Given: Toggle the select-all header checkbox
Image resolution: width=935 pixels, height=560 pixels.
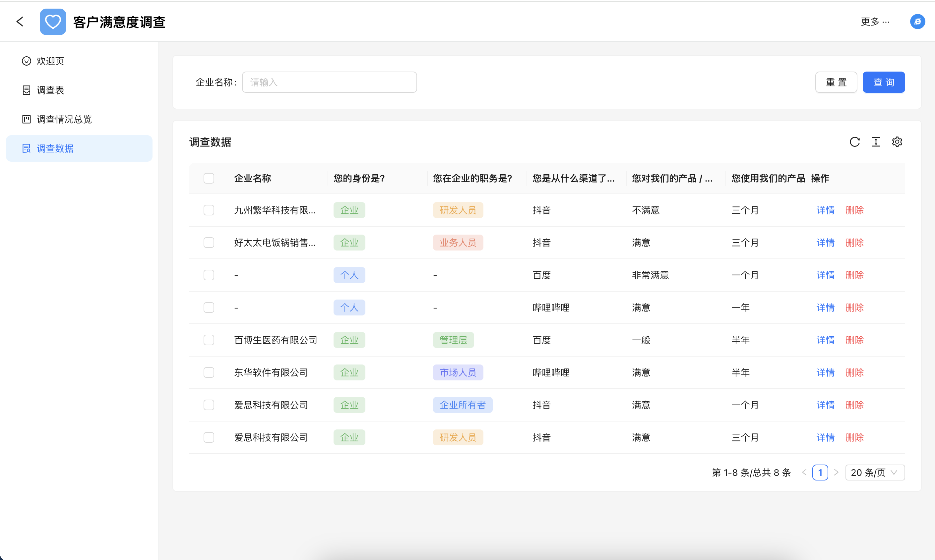Looking at the screenshot, I should pos(209,178).
